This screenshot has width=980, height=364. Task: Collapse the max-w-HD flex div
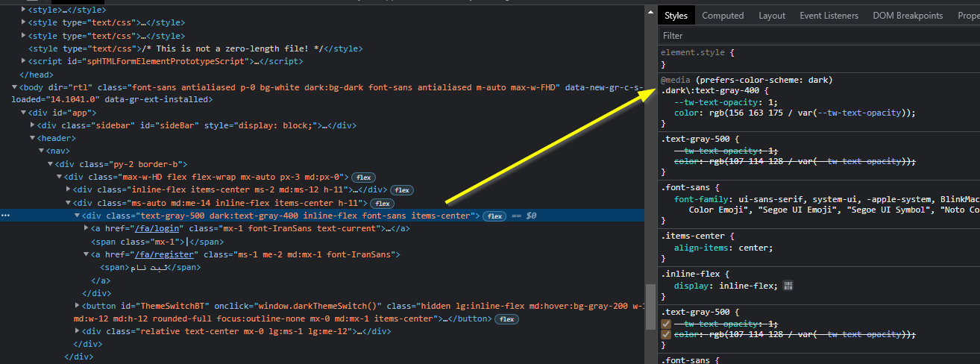tap(59, 177)
